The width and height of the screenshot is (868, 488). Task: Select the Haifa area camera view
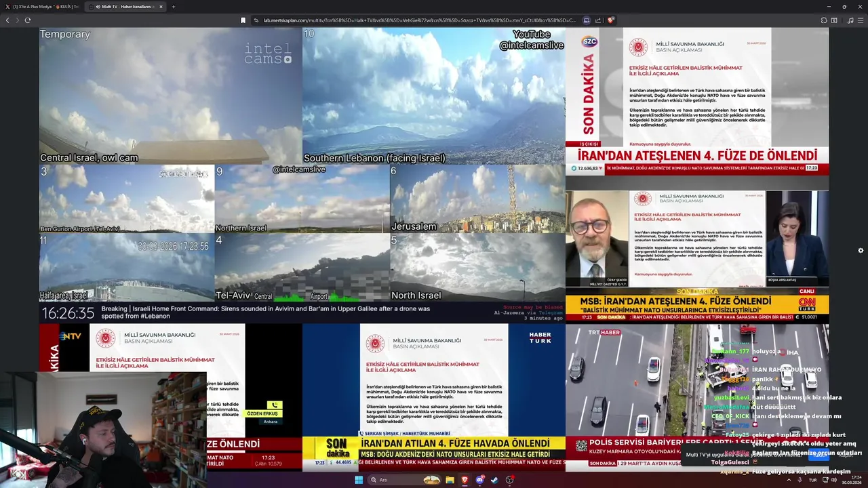tap(126, 268)
